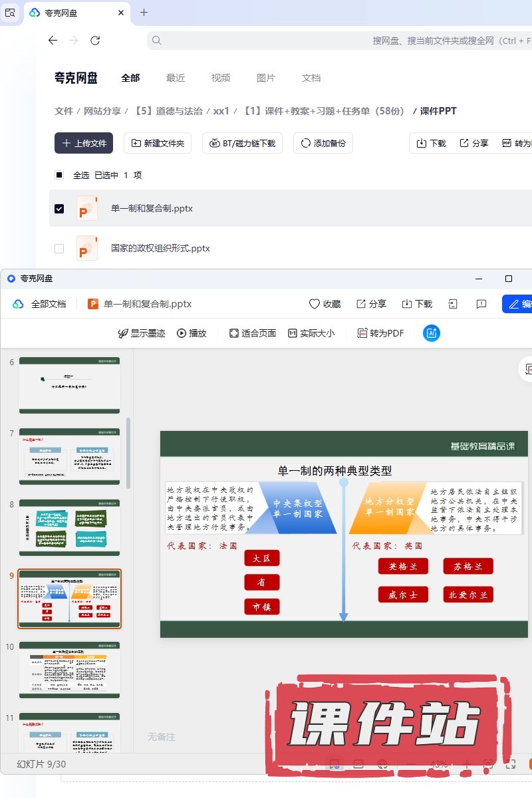Convert the presentation with 转为PDF
Screen dimensions: 532x798
380,333
